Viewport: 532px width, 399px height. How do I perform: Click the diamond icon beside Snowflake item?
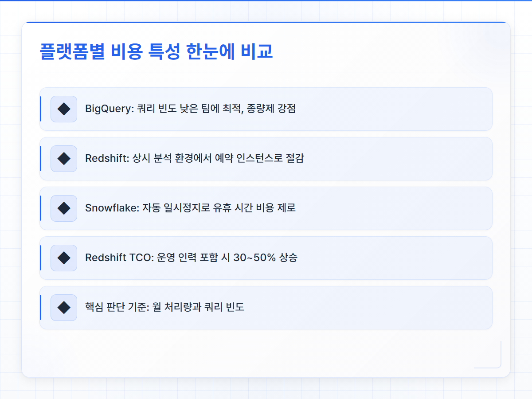tap(64, 208)
